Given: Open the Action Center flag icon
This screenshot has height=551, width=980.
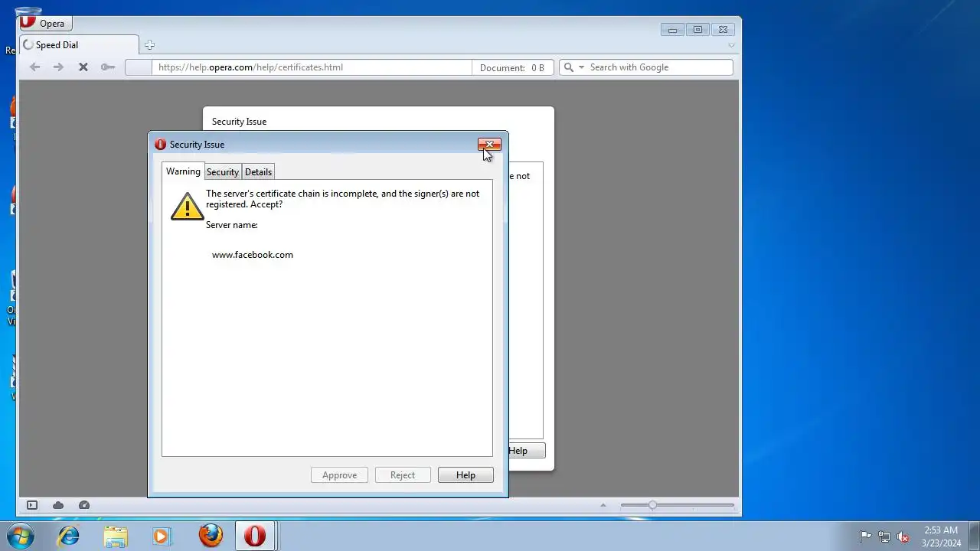Looking at the screenshot, I should [865, 536].
